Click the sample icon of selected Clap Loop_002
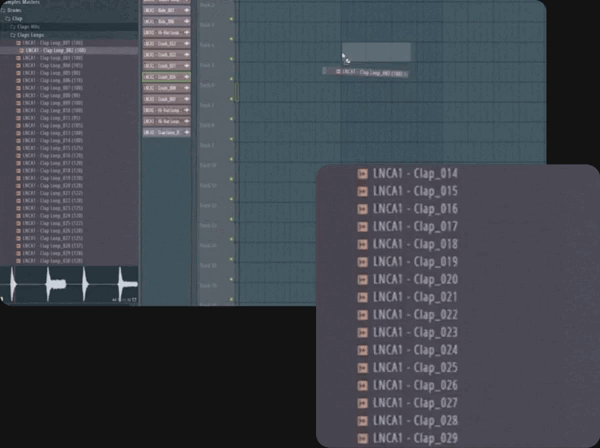Screen dimensions: 600x448 tap(21, 51)
